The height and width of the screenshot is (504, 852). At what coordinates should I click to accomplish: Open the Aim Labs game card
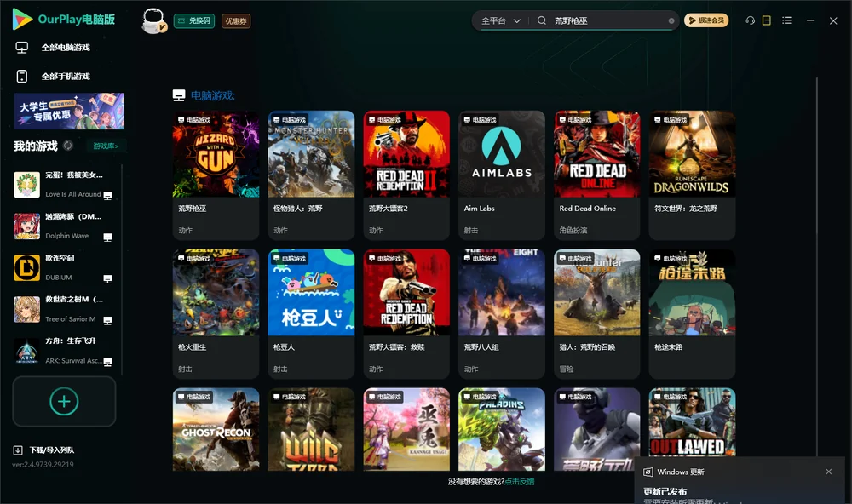coord(502,175)
